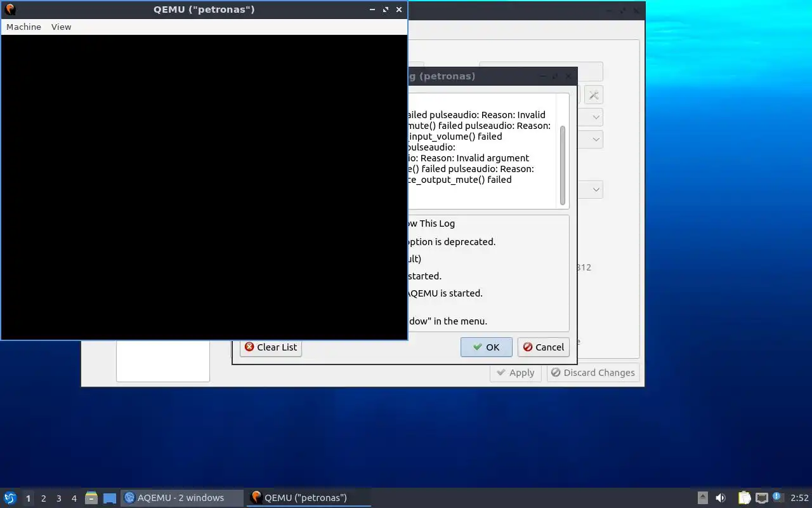Click the QEMU app icon in title bar
Viewport: 812px width, 508px height.
[10, 9]
